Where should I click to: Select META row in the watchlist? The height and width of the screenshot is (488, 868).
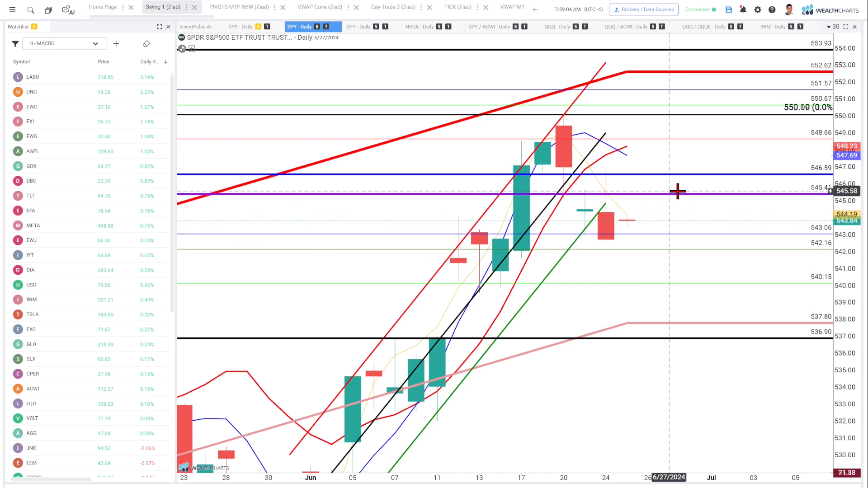click(x=89, y=225)
